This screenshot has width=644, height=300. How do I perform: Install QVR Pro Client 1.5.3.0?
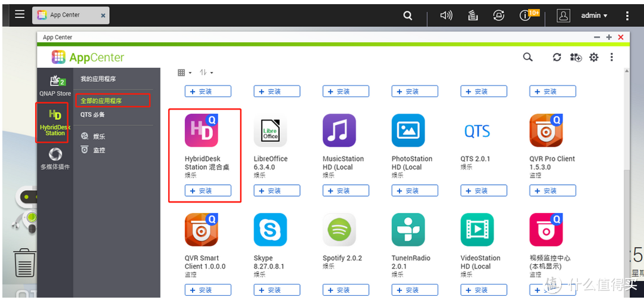point(553,191)
